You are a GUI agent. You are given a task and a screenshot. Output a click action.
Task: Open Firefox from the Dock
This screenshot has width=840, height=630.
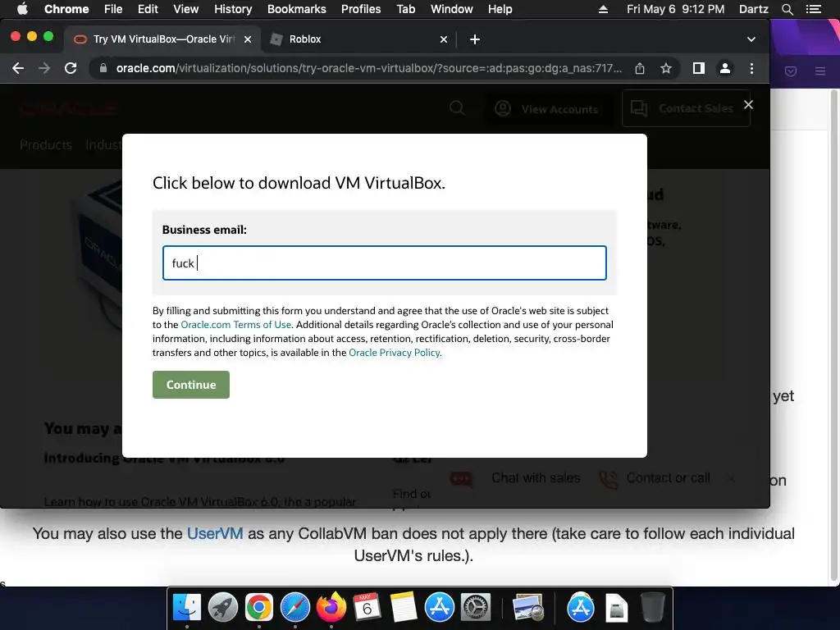pyautogui.click(x=331, y=608)
